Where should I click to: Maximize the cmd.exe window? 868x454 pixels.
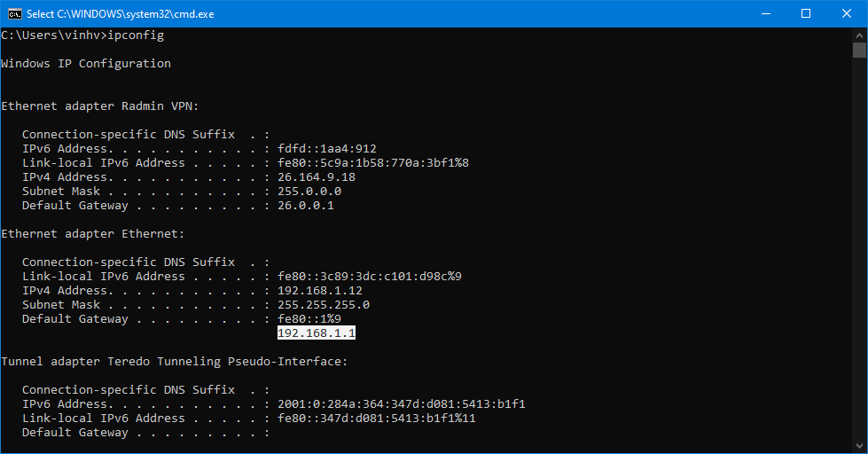806,13
